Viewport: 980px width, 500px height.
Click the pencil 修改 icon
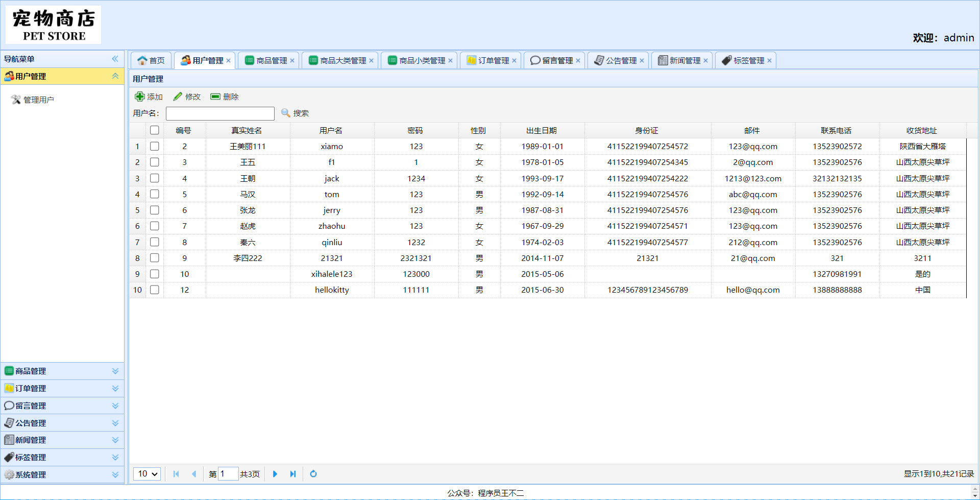[178, 97]
